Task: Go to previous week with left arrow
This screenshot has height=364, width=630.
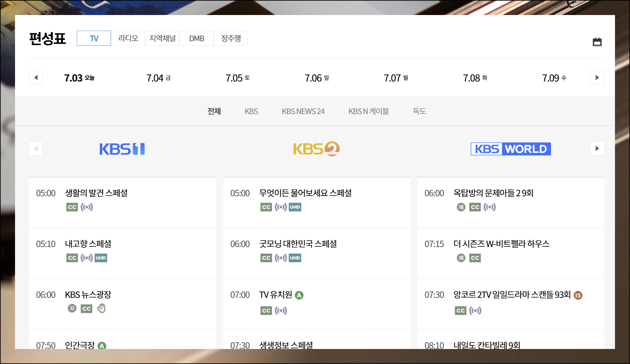Action: (x=36, y=77)
